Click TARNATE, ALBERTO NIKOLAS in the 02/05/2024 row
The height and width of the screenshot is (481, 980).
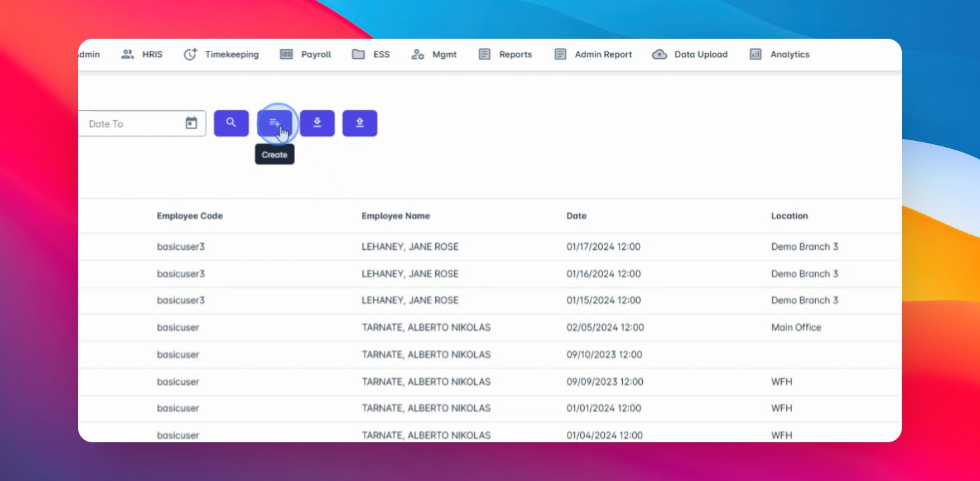pos(426,327)
